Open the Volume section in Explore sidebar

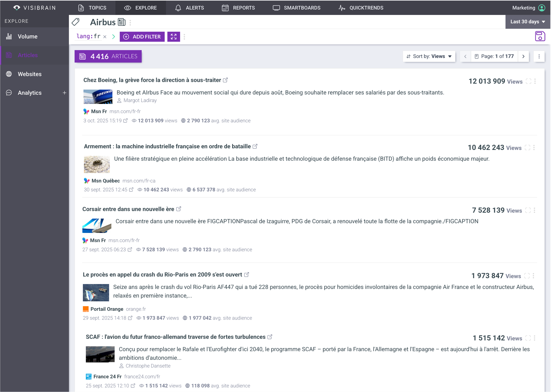[x=27, y=36]
